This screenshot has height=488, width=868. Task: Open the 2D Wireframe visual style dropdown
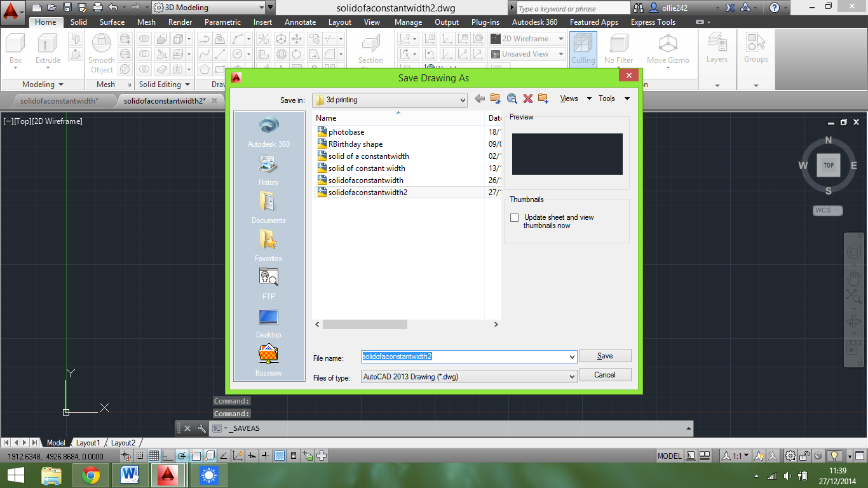click(x=527, y=39)
